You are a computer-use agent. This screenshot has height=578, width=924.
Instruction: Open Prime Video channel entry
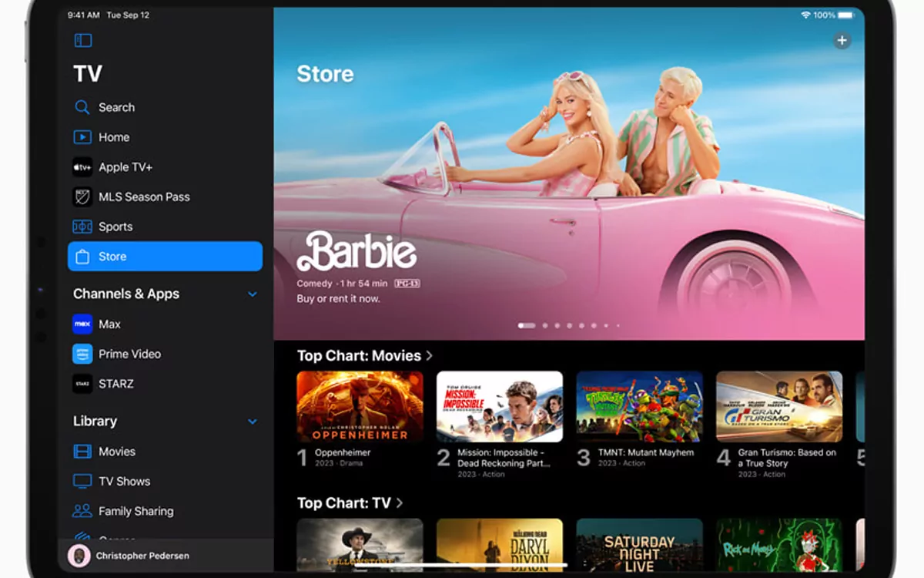(x=165, y=354)
